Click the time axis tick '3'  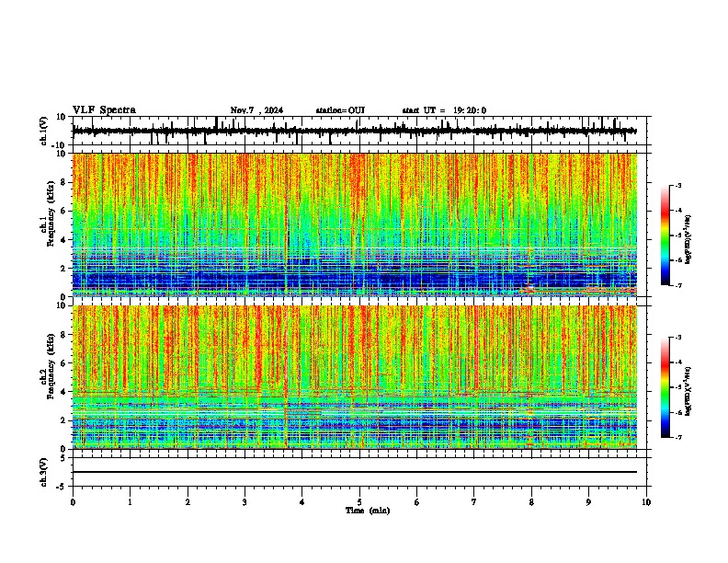245,502
